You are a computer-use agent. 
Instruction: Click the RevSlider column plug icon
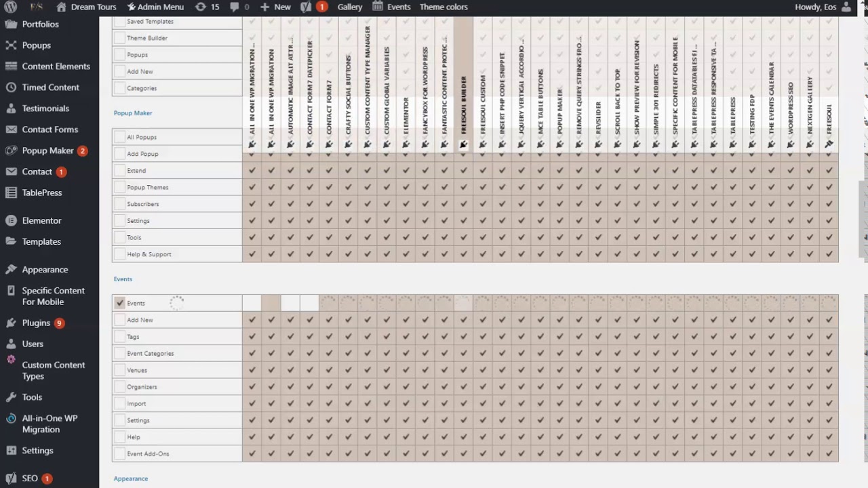pyautogui.click(x=598, y=144)
